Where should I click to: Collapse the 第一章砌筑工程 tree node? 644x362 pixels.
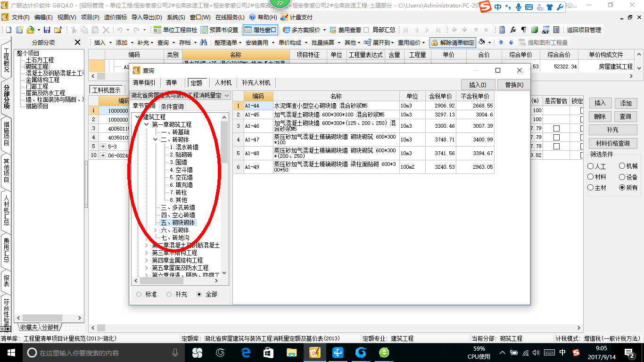tap(146, 124)
